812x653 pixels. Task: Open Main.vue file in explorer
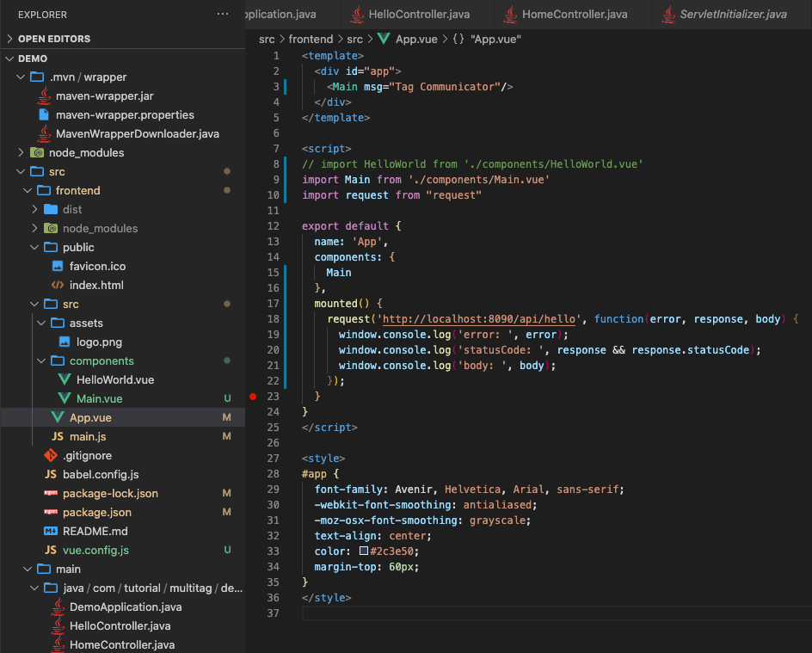(100, 398)
